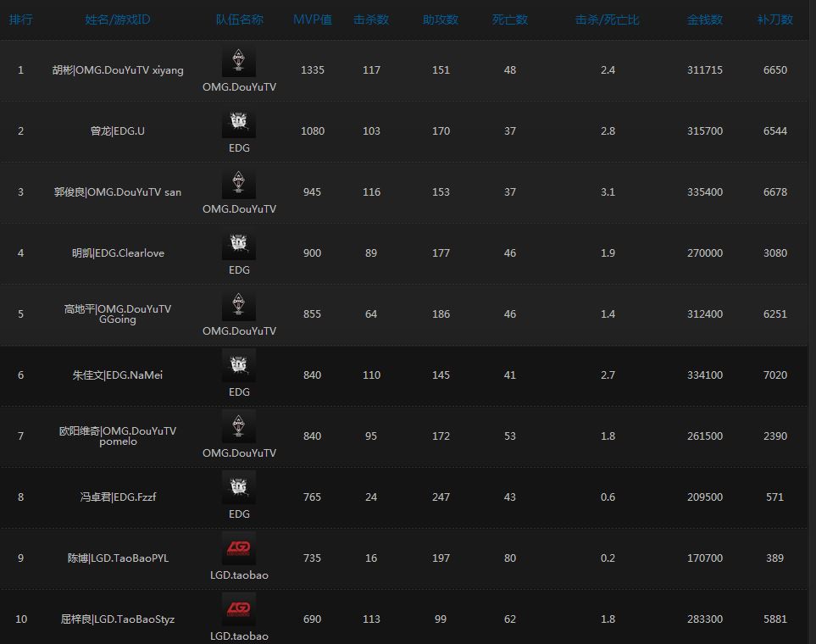The width and height of the screenshot is (816, 644).
Task: Click the EDG logo beside Fzzf
Action: (x=239, y=489)
